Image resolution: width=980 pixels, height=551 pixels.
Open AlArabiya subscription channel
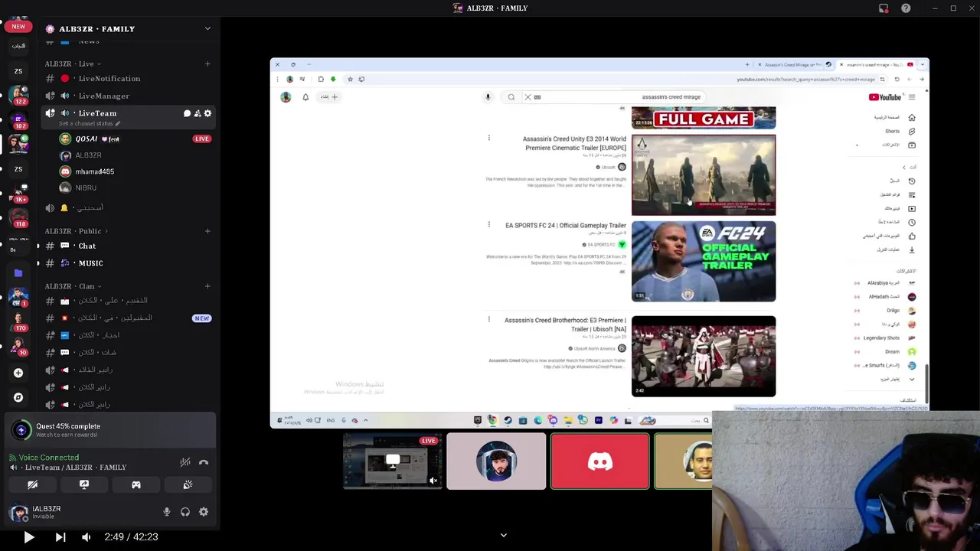click(x=886, y=283)
